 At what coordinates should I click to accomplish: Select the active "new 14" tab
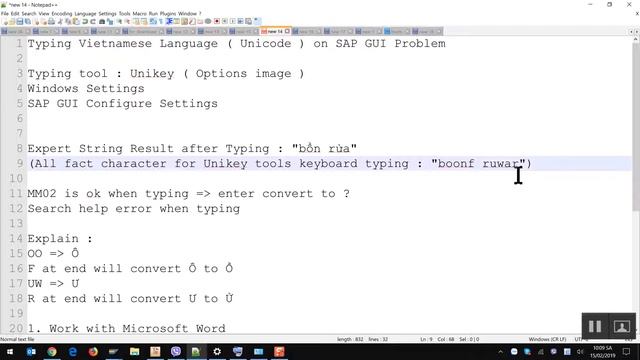coord(275,31)
